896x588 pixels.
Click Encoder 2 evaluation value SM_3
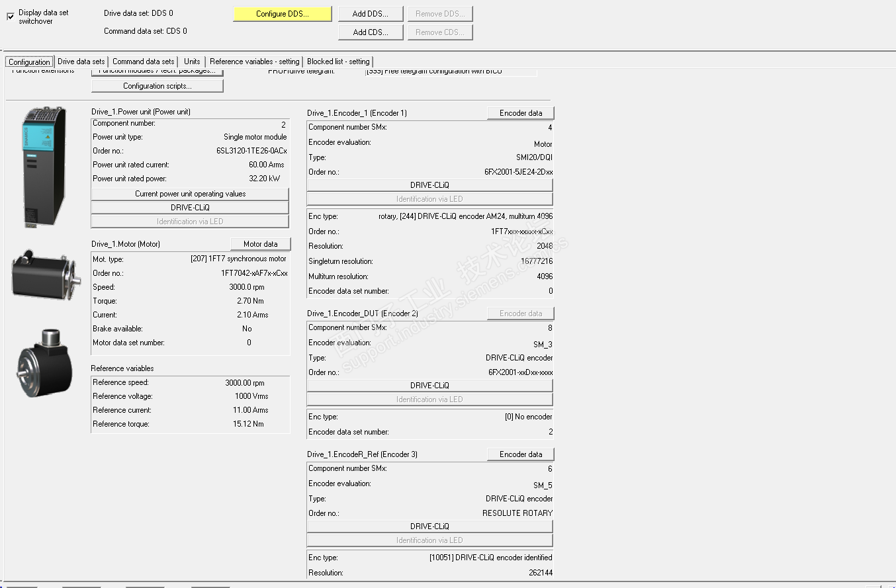pyautogui.click(x=543, y=345)
